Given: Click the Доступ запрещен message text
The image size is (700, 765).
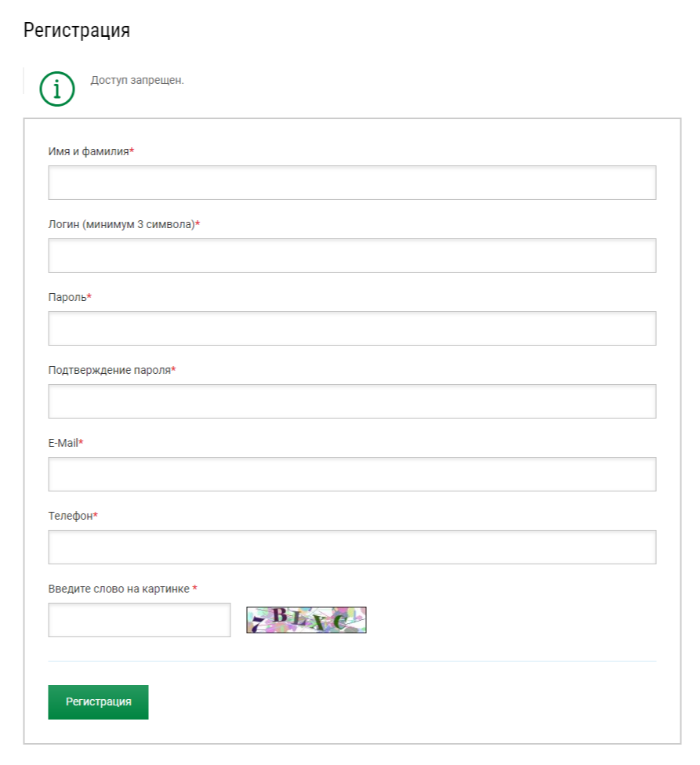Looking at the screenshot, I should click(137, 80).
